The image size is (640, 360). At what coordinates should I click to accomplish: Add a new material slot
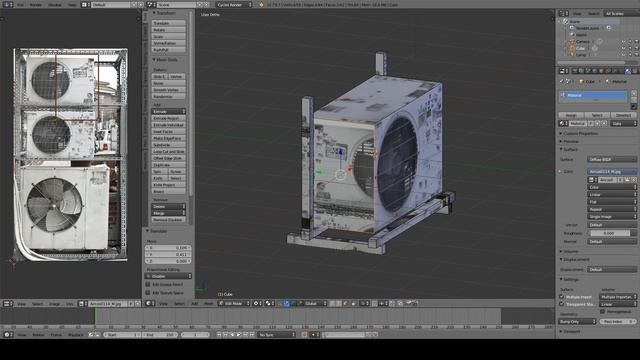point(634,93)
